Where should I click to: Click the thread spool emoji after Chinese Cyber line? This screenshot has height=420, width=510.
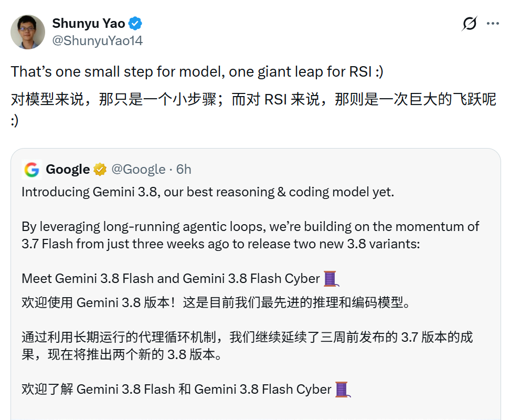343,390
